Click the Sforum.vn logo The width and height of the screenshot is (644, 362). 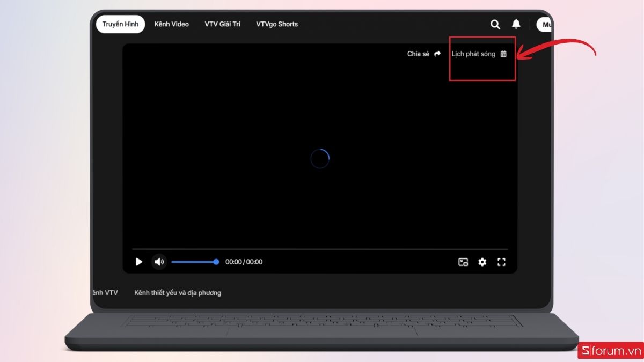611,351
